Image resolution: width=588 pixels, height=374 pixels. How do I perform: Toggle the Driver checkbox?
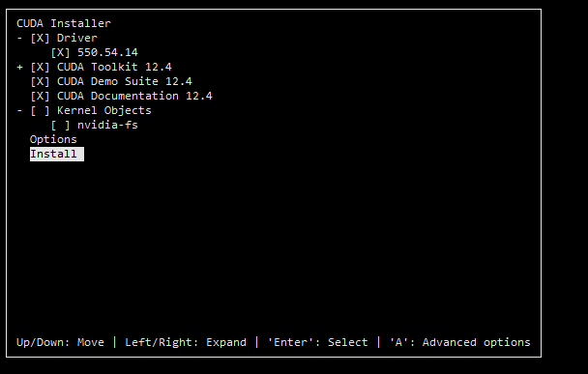(40, 38)
